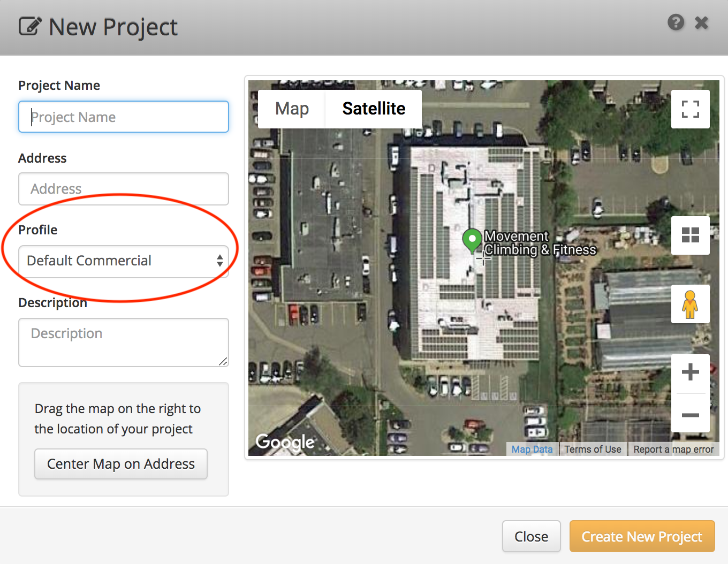Click the Close button

[x=532, y=536]
